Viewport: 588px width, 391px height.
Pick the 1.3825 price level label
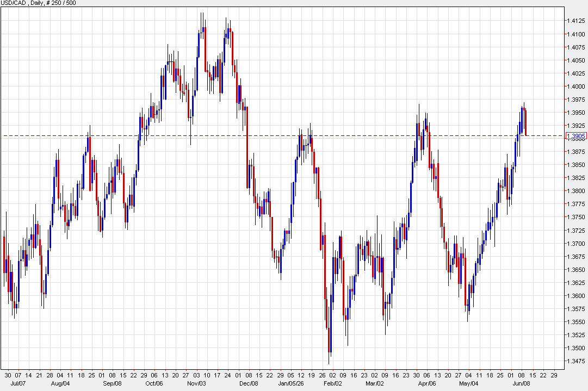click(x=575, y=178)
